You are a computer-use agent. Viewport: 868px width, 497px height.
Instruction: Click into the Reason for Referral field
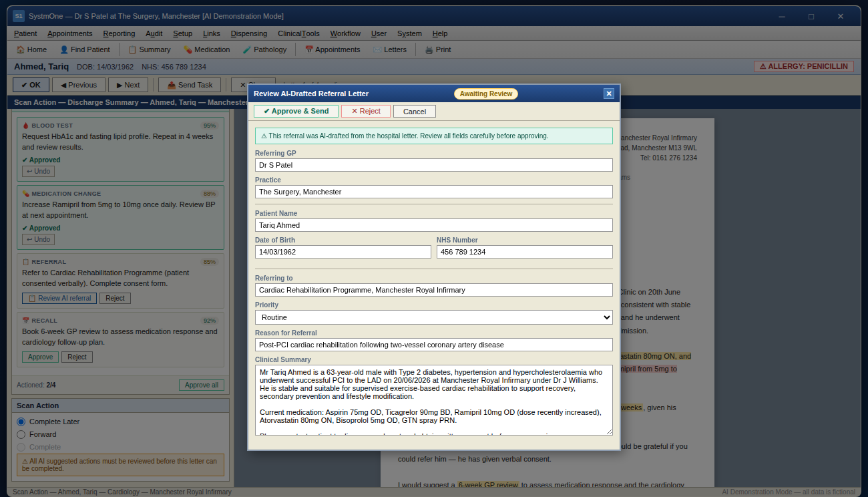(x=434, y=345)
